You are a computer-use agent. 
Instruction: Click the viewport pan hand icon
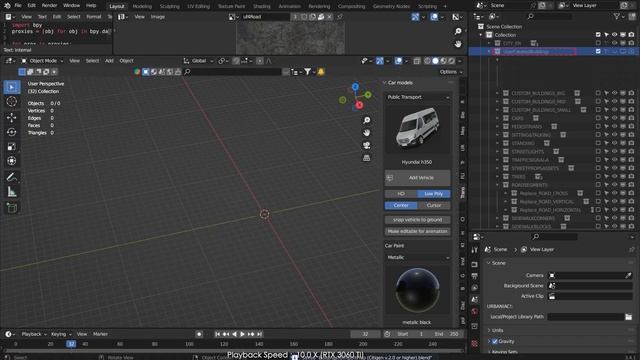pos(367,133)
